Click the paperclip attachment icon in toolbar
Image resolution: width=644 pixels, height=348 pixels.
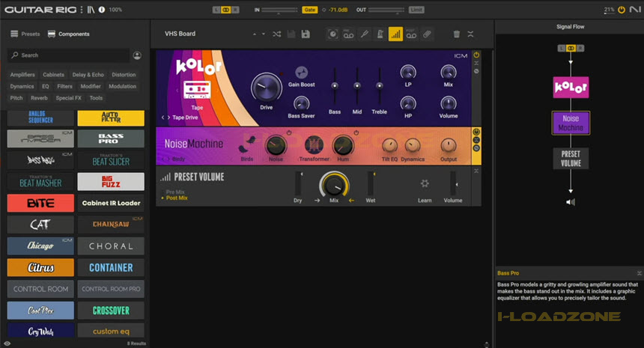[427, 34]
